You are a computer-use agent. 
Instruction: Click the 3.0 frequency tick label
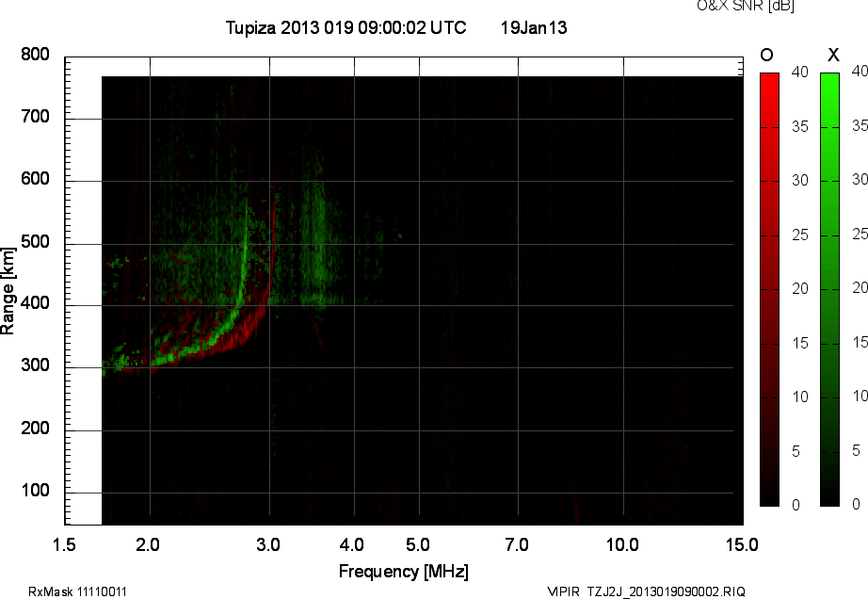click(268, 544)
